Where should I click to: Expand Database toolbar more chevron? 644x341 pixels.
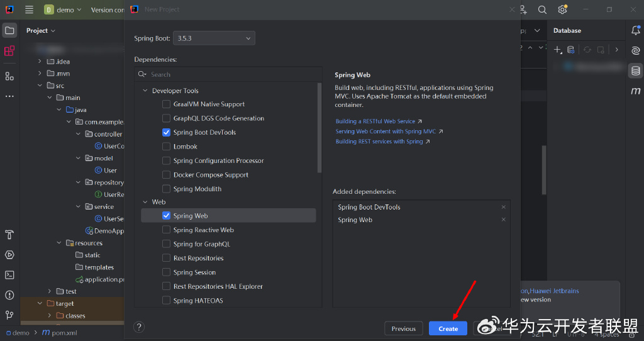[x=616, y=50]
